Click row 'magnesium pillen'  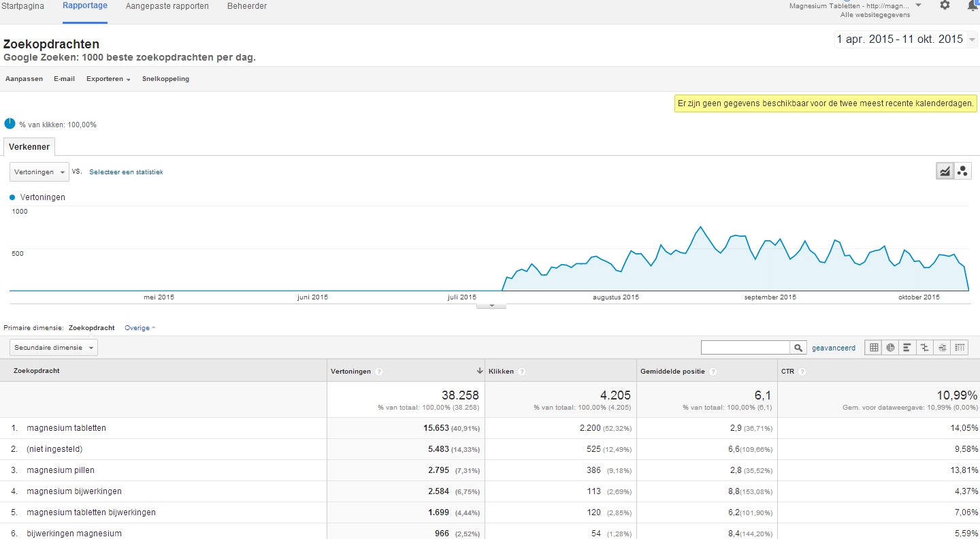coord(61,470)
